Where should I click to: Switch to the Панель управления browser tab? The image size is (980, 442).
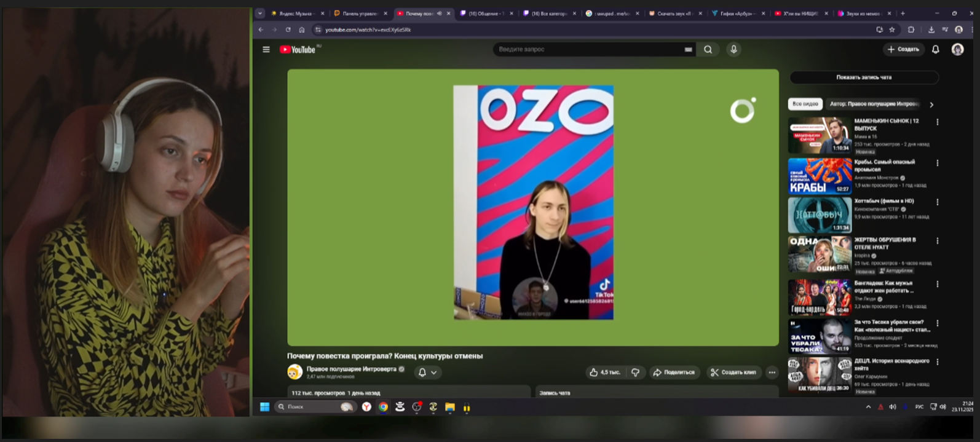(359, 14)
